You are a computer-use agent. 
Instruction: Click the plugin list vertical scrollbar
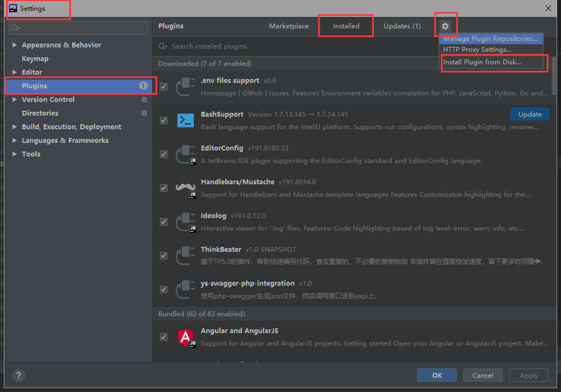tap(554, 76)
